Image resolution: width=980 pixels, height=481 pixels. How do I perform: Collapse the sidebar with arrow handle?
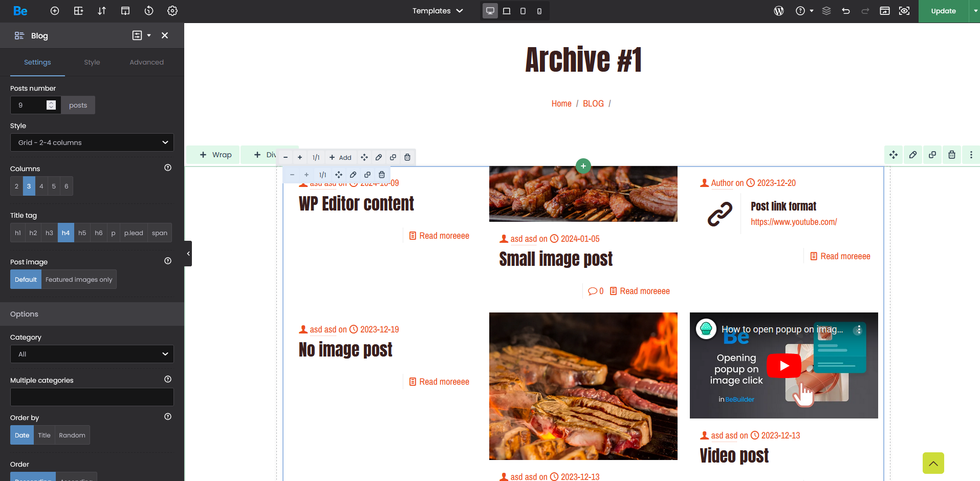(188, 254)
